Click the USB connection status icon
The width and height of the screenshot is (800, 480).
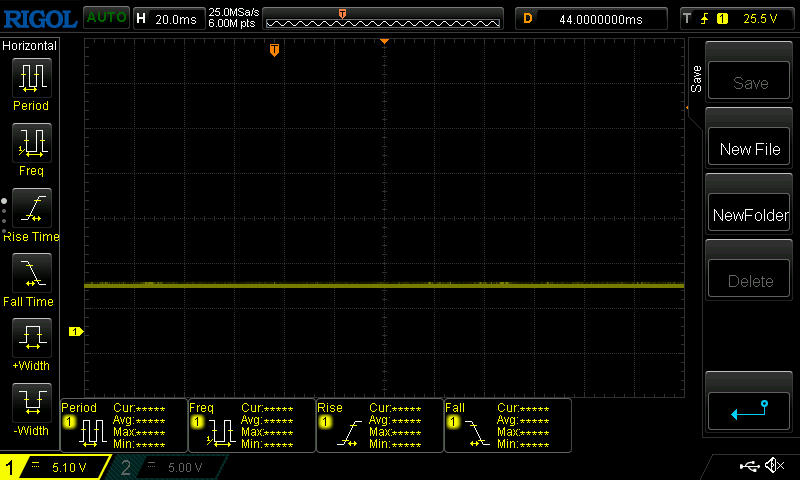point(749,466)
